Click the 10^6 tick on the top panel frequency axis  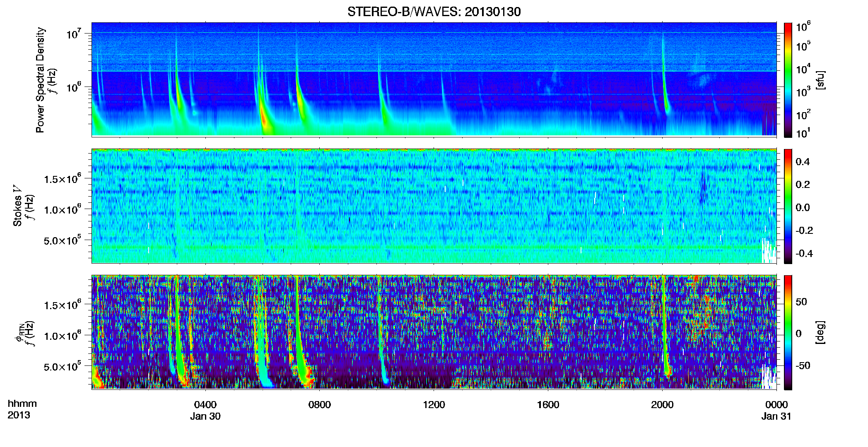[75, 87]
